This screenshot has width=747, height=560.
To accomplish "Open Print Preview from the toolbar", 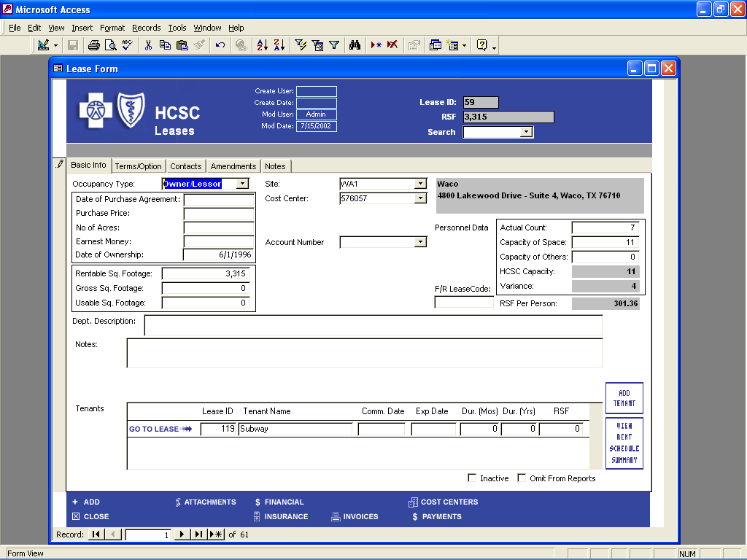I will coord(111,45).
